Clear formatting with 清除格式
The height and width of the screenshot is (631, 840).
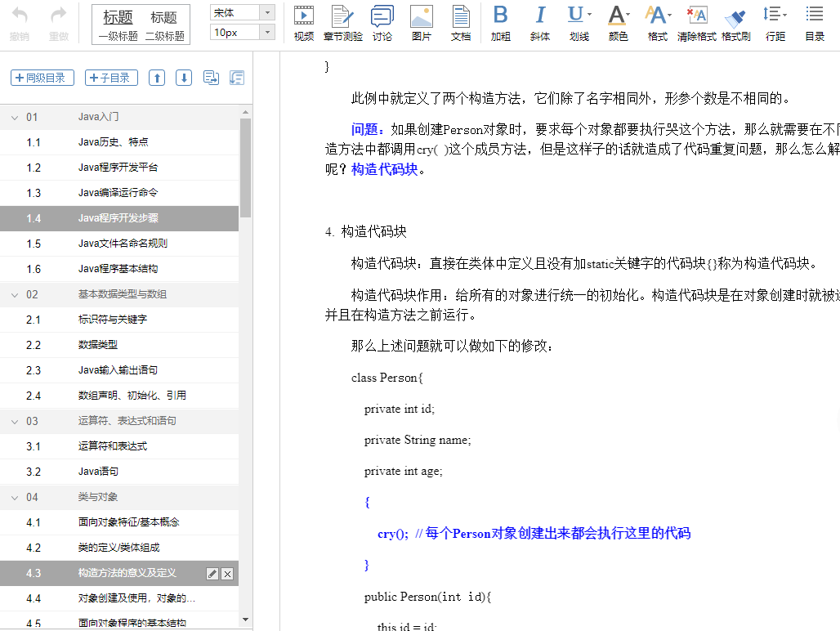coord(696,24)
